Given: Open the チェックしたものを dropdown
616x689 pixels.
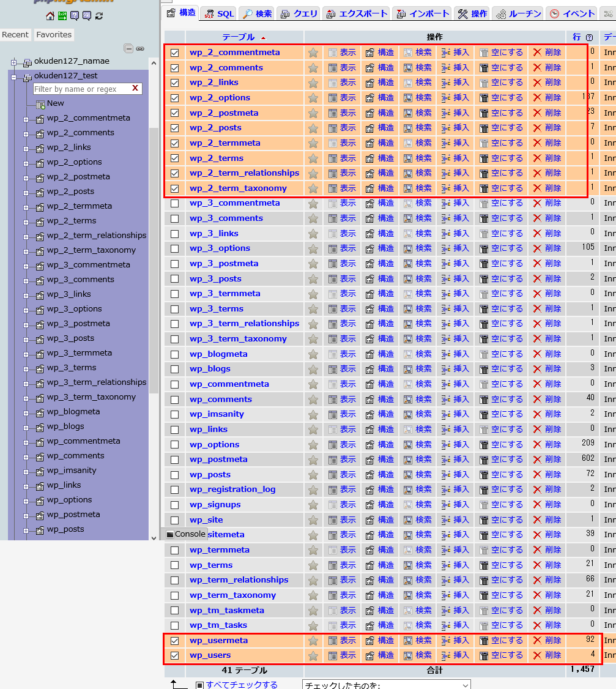Looking at the screenshot, I should coord(387,685).
